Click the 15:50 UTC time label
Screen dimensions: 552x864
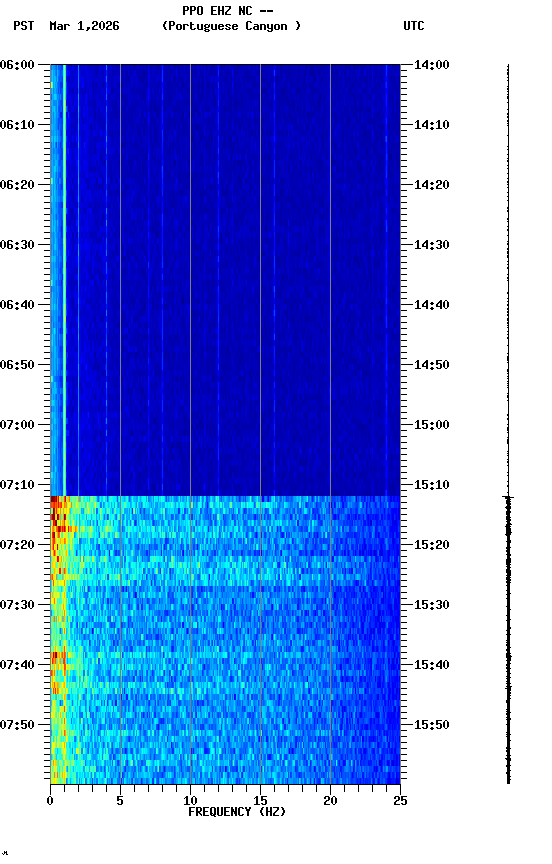coord(432,725)
